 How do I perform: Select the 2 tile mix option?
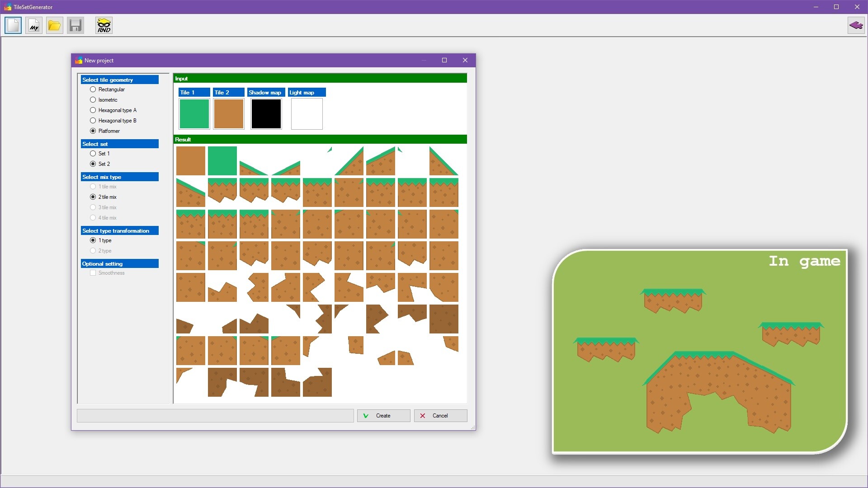(x=93, y=197)
